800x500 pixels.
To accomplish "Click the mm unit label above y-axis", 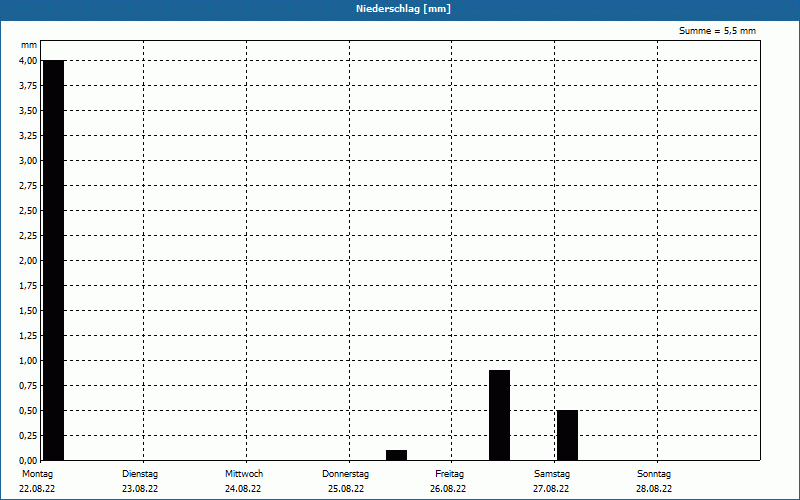I will point(29,45).
